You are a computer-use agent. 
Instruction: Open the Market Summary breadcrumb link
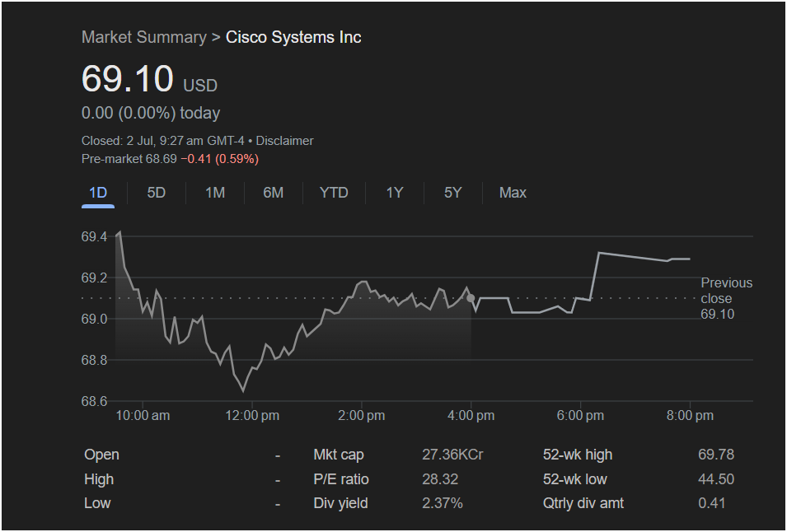144,37
